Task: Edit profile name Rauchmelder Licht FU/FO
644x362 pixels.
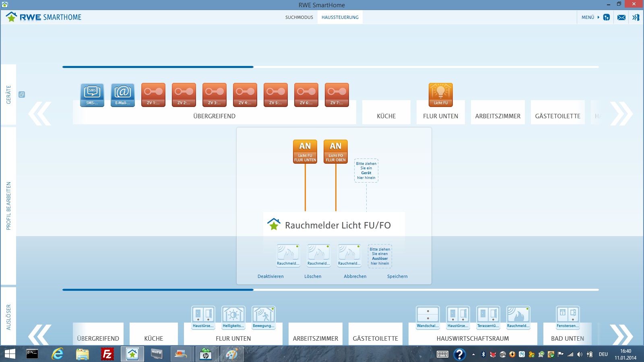Action: tap(338, 225)
